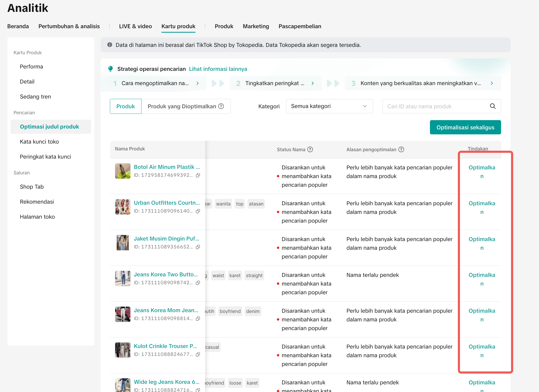The width and height of the screenshot is (539, 392).
Task: Select the Produk toggle tab
Action: tap(126, 106)
